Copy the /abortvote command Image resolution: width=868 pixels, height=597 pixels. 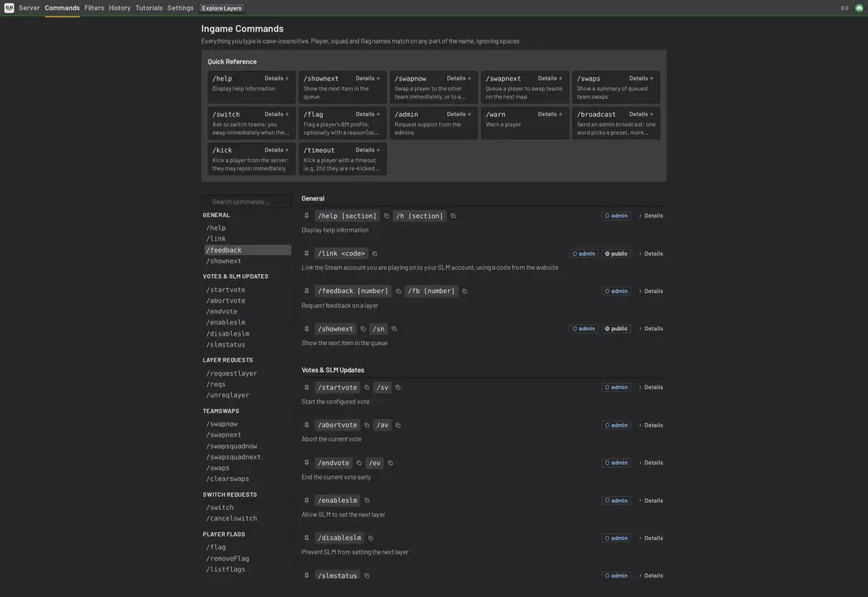366,426
